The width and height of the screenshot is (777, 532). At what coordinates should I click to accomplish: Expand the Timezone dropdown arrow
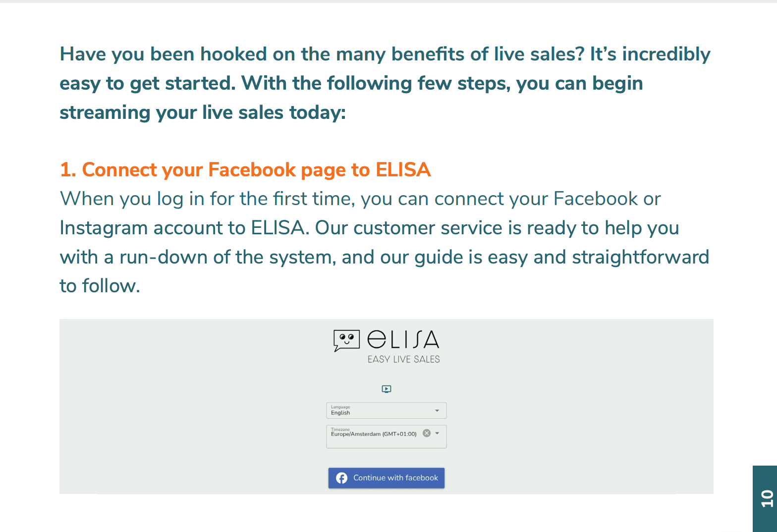tap(437, 433)
